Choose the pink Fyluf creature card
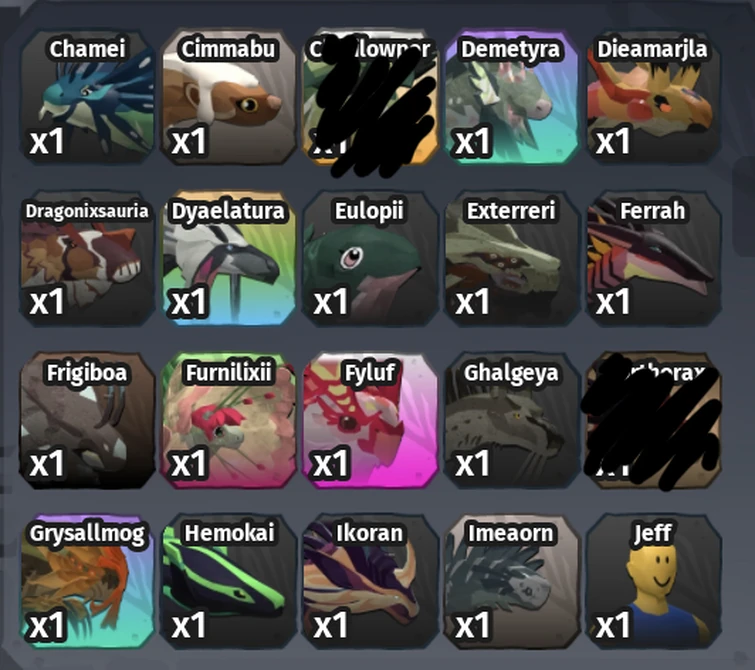This screenshot has height=670, width=755. pyautogui.click(x=370, y=420)
